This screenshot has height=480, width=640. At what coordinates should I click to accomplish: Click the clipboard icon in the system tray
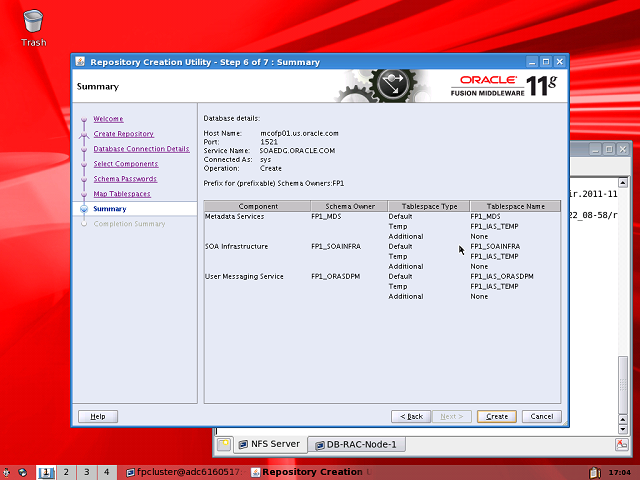pyautogui.click(x=595, y=472)
